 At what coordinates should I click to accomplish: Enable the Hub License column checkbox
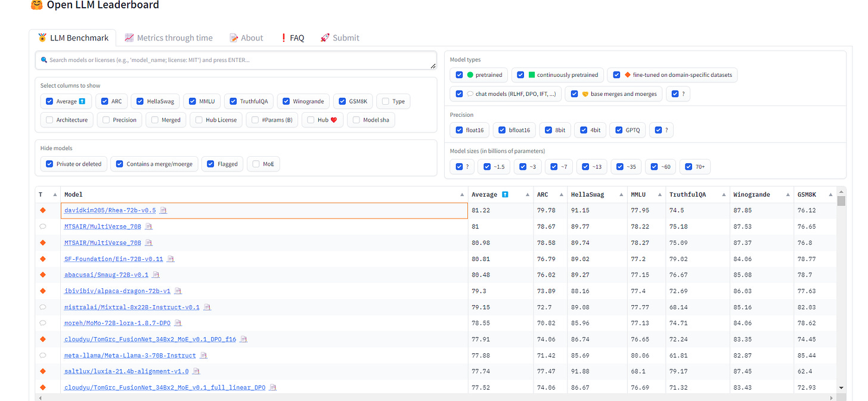click(x=199, y=120)
